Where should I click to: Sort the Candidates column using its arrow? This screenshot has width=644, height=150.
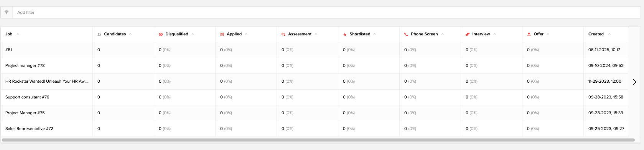click(x=130, y=34)
